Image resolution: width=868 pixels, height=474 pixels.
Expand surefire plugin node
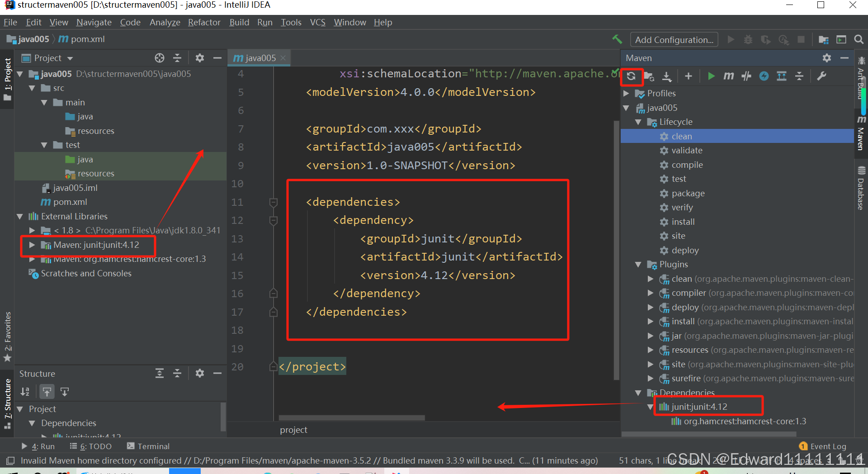[651, 378]
